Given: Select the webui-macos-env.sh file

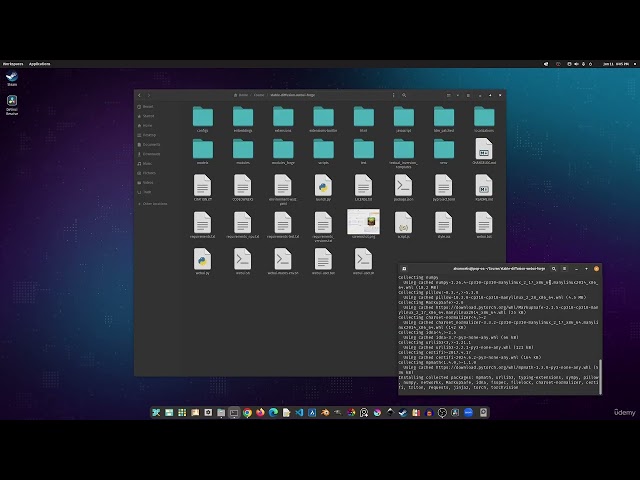Looking at the screenshot, I should (283, 259).
